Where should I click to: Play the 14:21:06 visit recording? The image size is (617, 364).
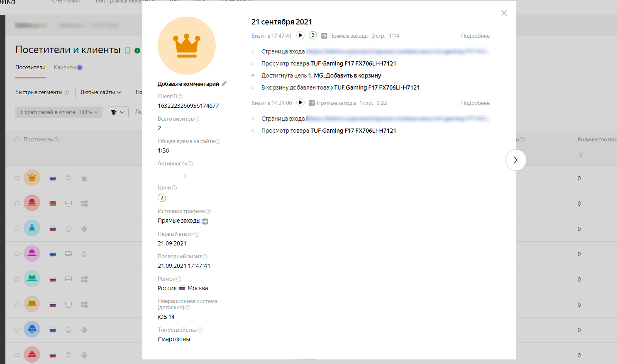(300, 103)
